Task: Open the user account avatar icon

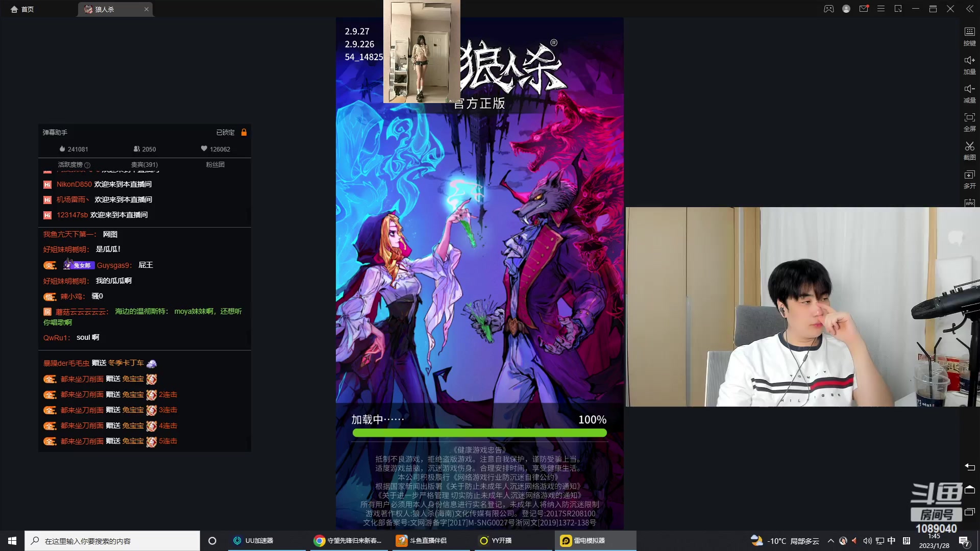Action: click(846, 9)
